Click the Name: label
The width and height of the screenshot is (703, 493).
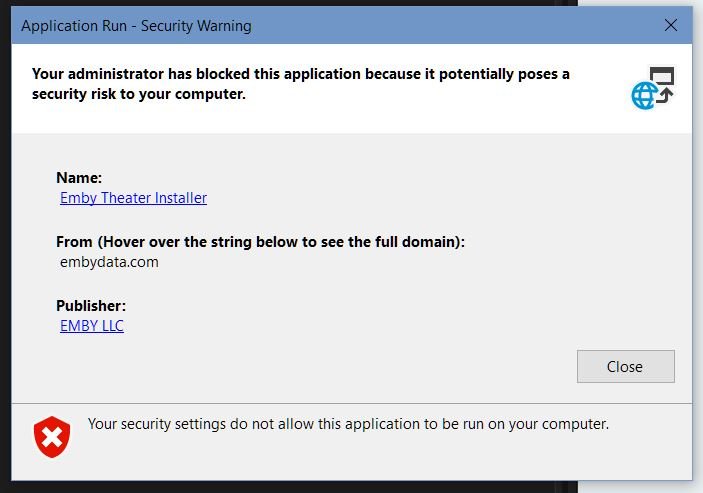pos(79,177)
